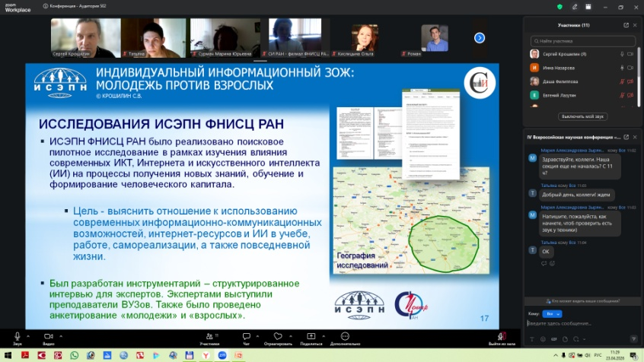
Task: Select Кислицына Ольга video thumbnail
Action: [x=365, y=38]
